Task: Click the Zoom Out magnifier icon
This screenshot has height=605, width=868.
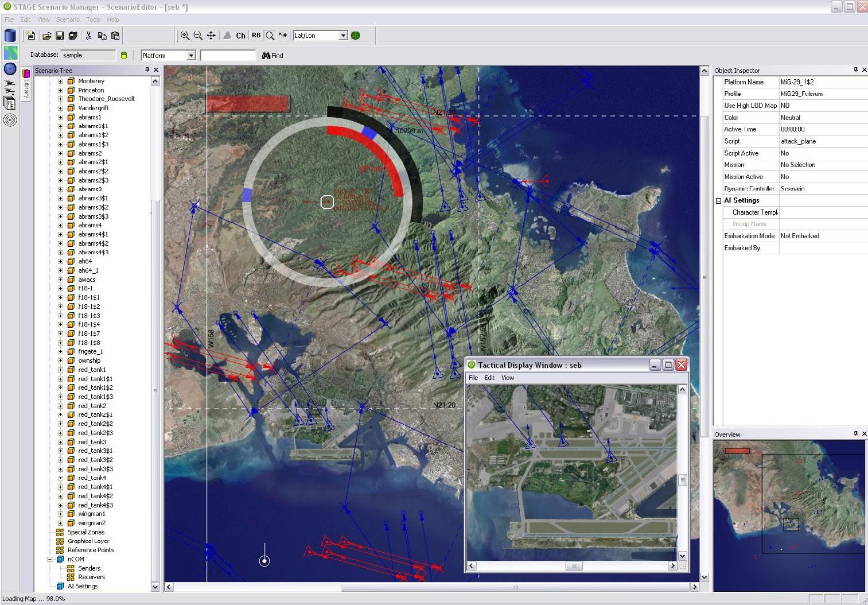Action: pos(198,36)
